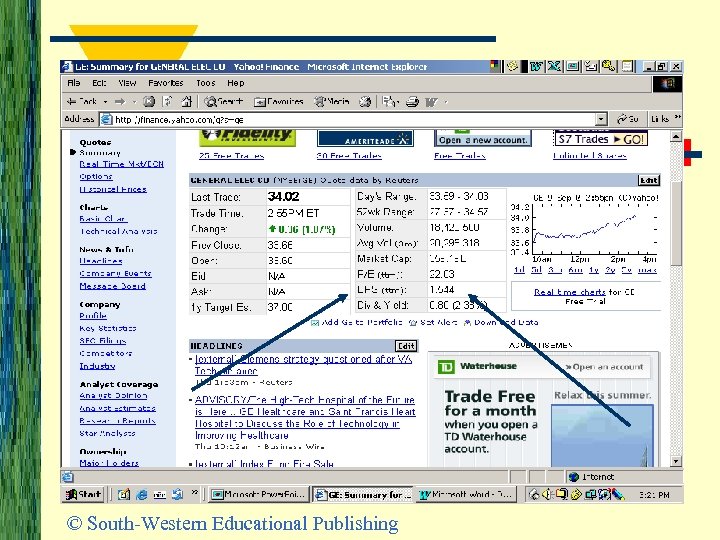Click the Forward arrow toolbar button

[x=120, y=101]
